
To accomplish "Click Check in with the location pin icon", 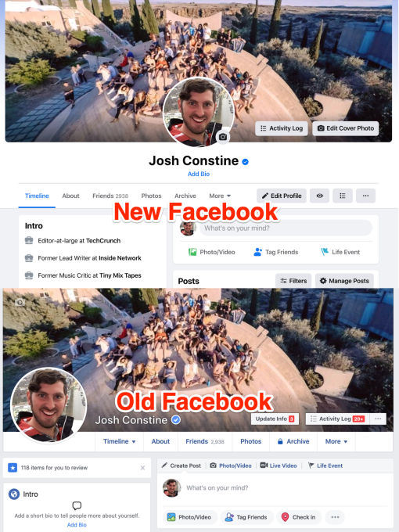I will click(299, 517).
